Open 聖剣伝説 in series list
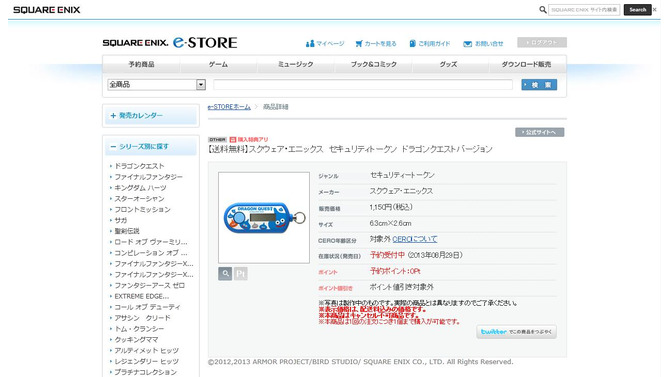The height and width of the screenshot is (377, 670). pyautogui.click(x=127, y=231)
